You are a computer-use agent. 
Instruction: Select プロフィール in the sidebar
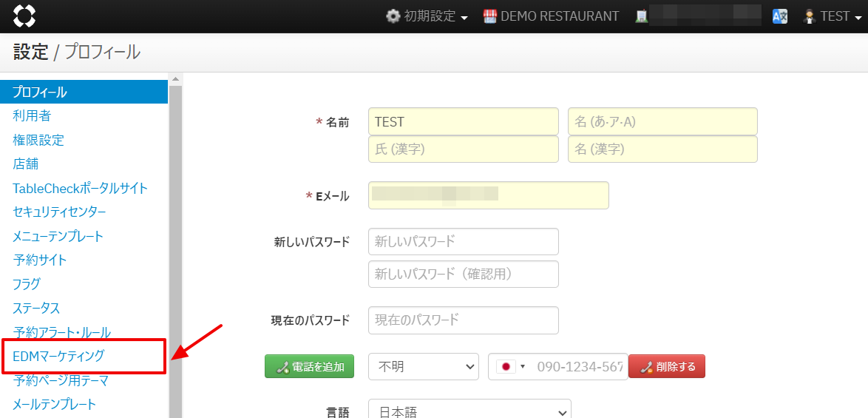tap(40, 92)
